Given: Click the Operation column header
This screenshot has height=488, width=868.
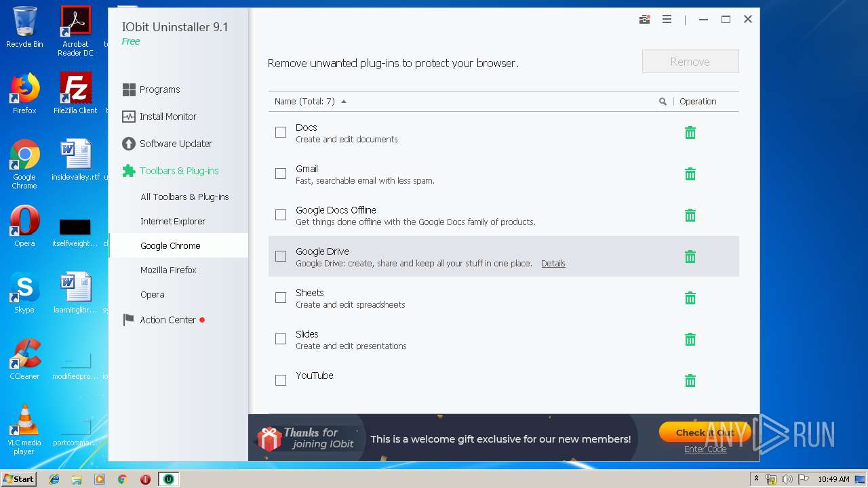Looking at the screenshot, I should [698, 102].
